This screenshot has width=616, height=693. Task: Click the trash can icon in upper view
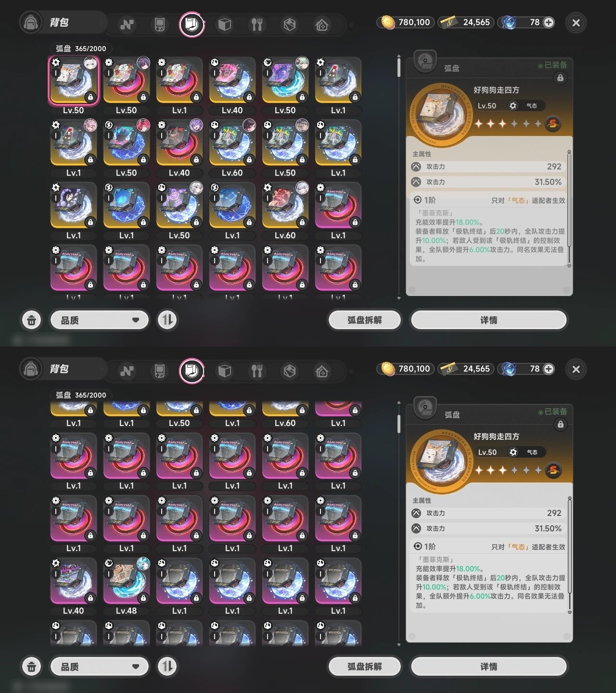click(31, 320)
